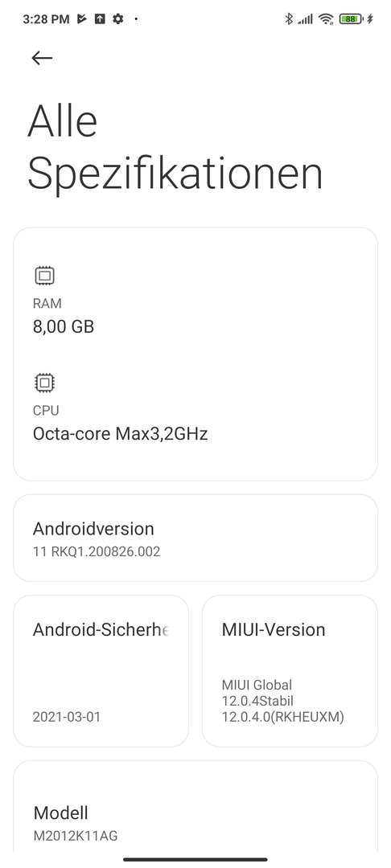Tap the bottom navigation gesture bar

(x=195, y=860)
